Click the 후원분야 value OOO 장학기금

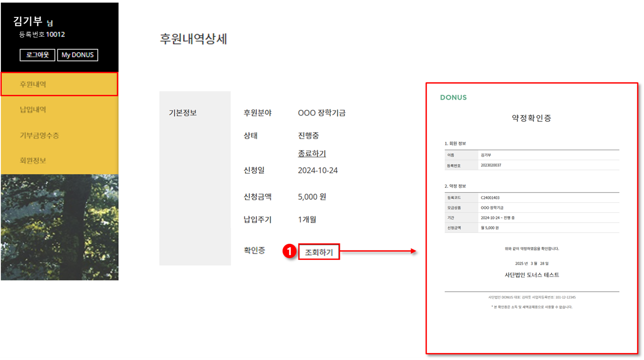(x=322, y=113)
